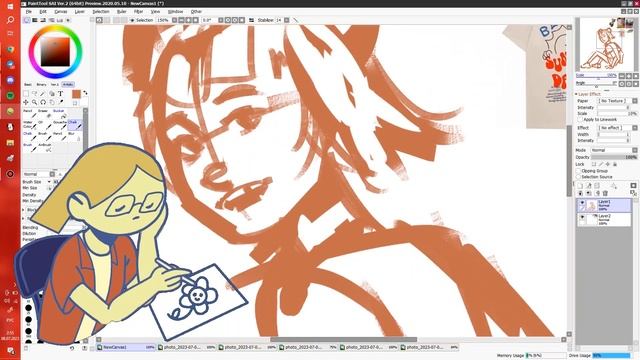640x360 pixels.
Task: Open the Windows Start button
Action: click(10, 6)
